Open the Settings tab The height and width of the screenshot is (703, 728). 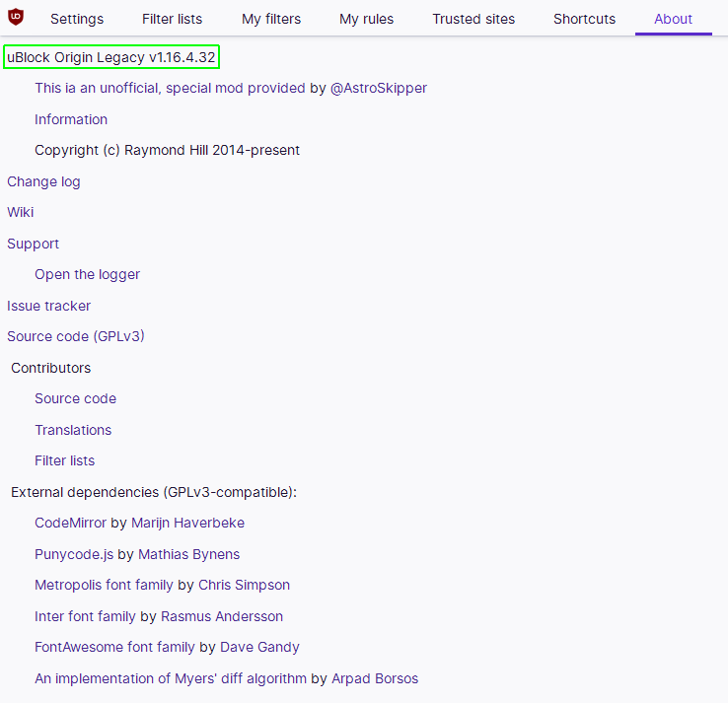tap(77, 19)
